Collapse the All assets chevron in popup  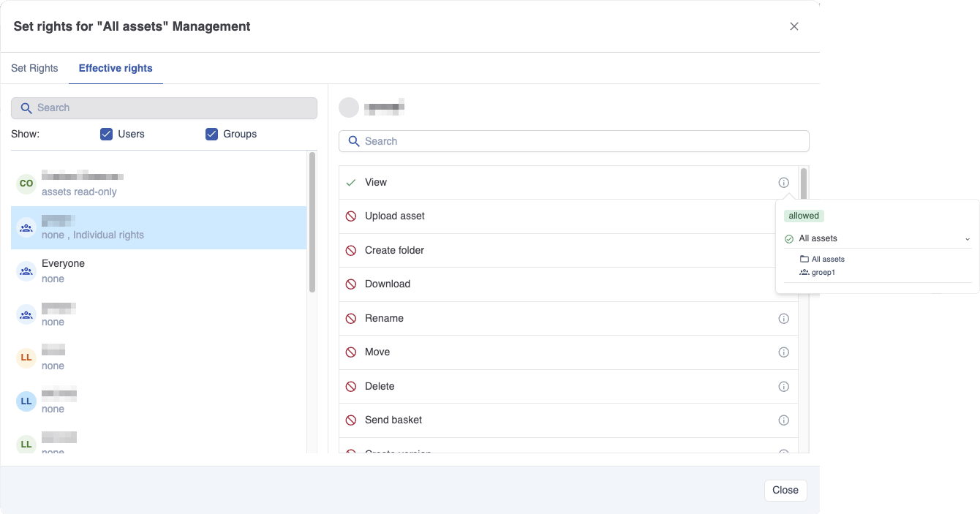coord(968,239)
